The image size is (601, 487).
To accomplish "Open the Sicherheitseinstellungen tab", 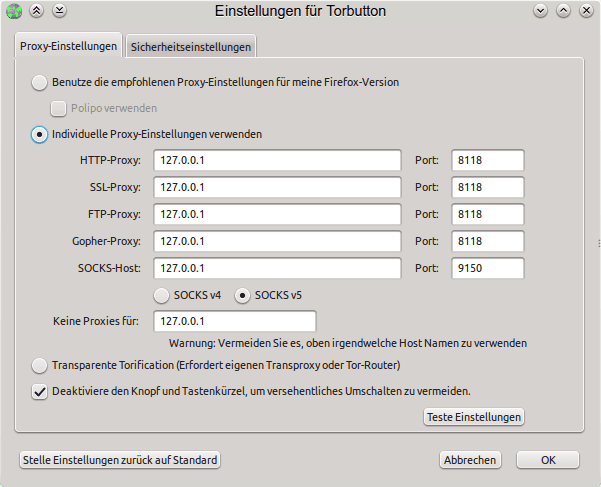I will [x=191, y=47].
